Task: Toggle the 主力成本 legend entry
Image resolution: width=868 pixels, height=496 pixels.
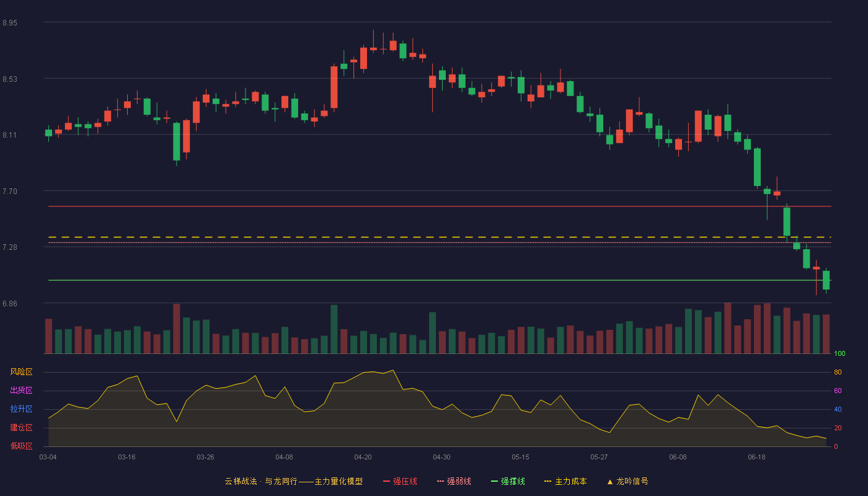Action: pos(565,481)
